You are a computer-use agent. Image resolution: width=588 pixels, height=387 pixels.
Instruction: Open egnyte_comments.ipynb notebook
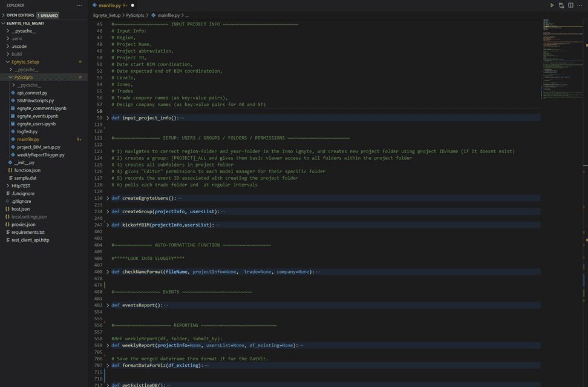(42, 108)
